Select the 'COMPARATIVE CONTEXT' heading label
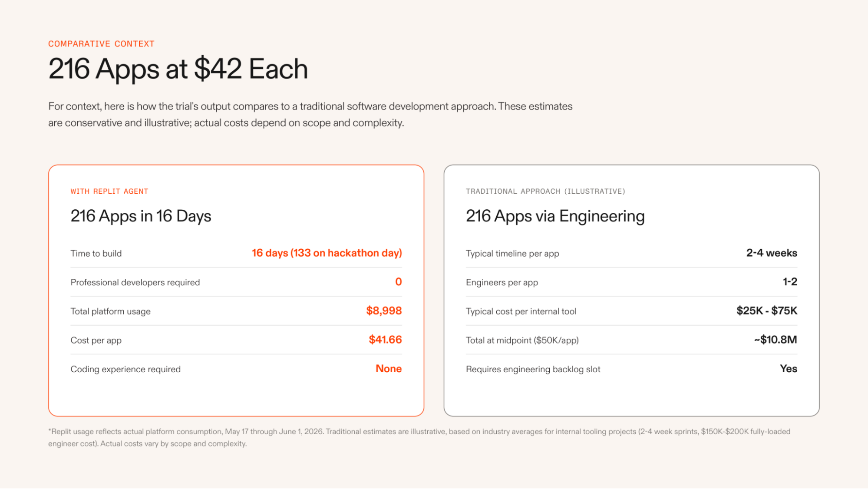Viewport: 868px width, 489px height. 101,44
